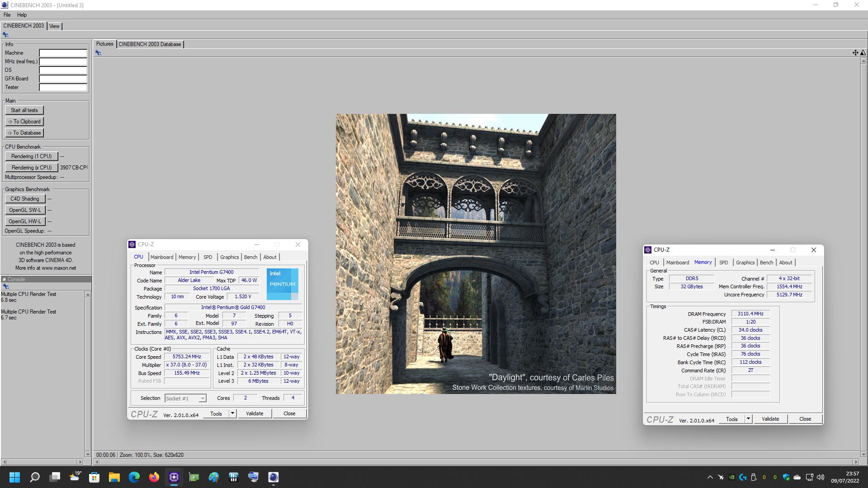Image resolution: width=868 pixels, height=488 pixels.
Task: Switch to the View tab
Action: [54, 26]
